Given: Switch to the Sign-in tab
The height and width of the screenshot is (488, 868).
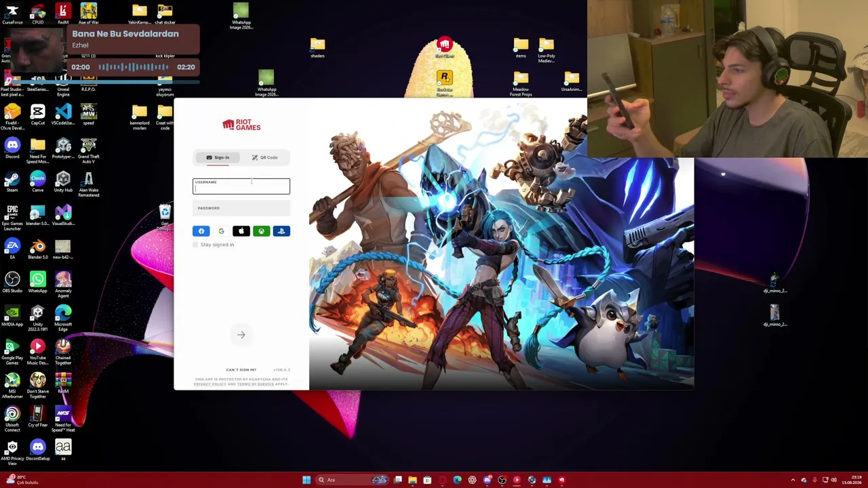Looking at the screenshot, I should (218, 157).
